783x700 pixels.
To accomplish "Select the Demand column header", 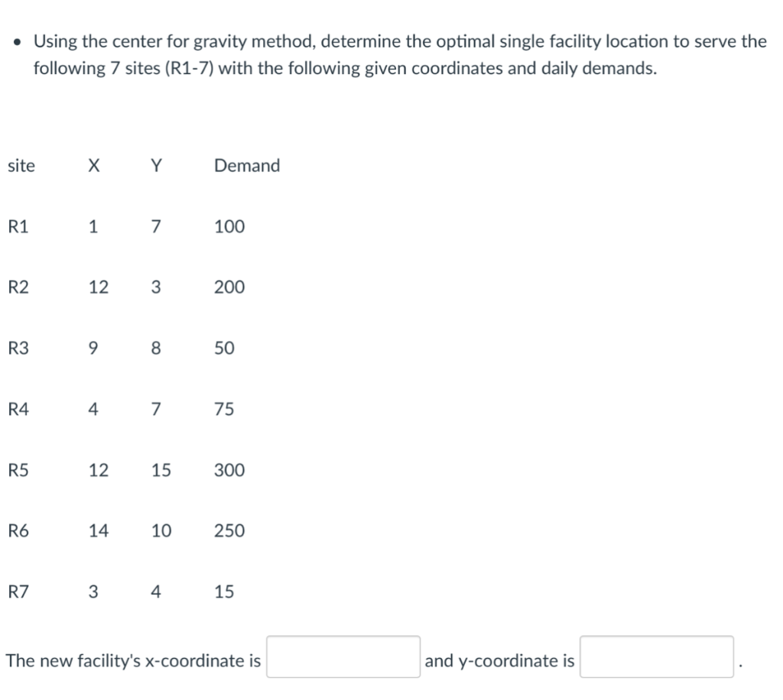I will [x=247, y=166].
